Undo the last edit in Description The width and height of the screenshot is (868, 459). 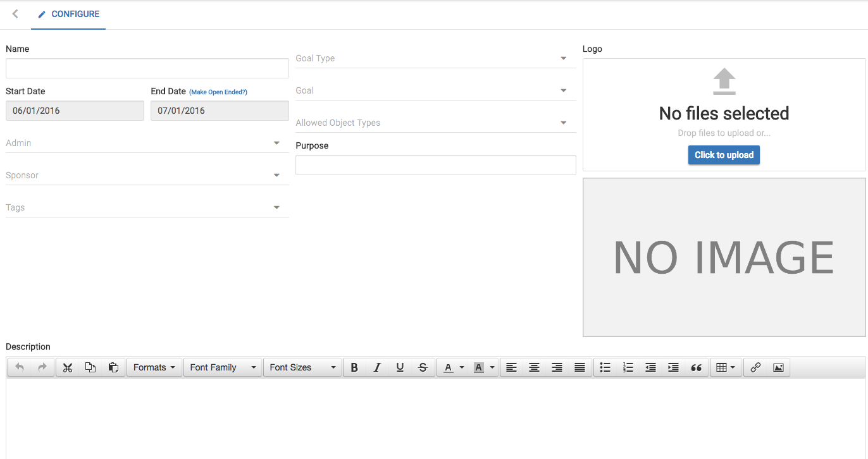20,367
